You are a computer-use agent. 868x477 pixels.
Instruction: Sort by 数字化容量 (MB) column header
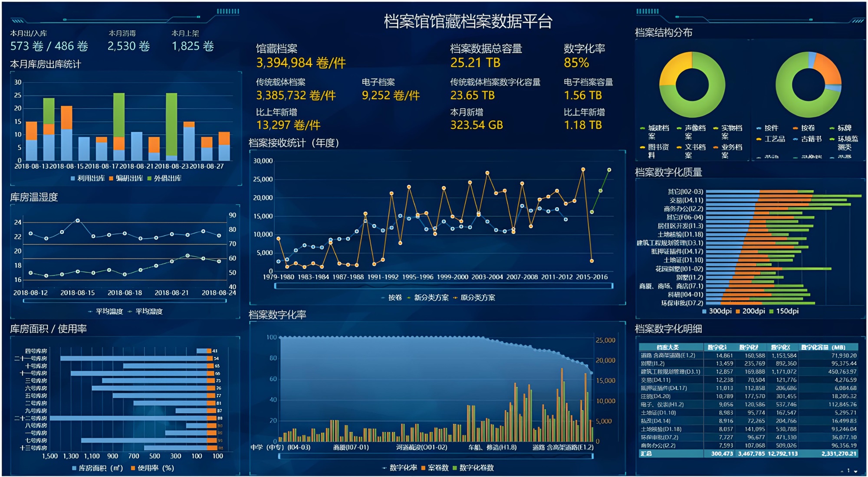click(x=823, y=347)
